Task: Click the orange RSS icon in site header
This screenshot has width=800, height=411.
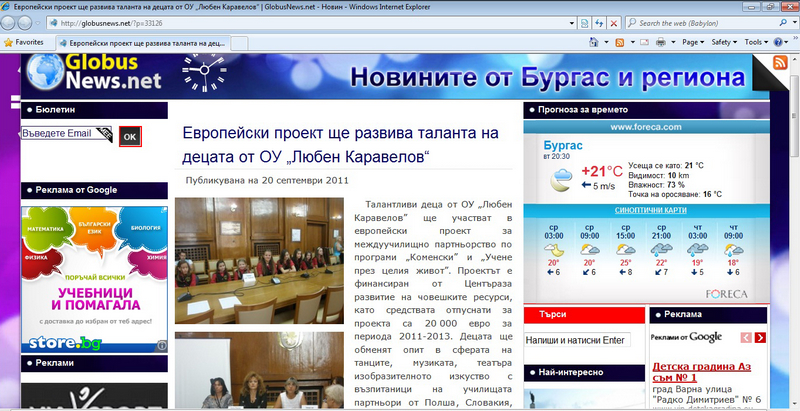Action: (x=780, y=62)
